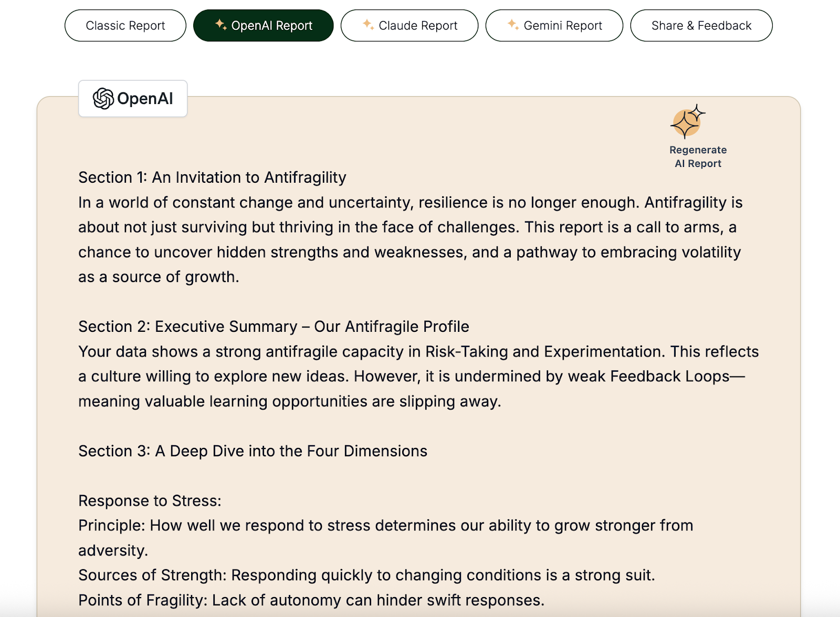Click the line starting with Principle

click(385, 526)
